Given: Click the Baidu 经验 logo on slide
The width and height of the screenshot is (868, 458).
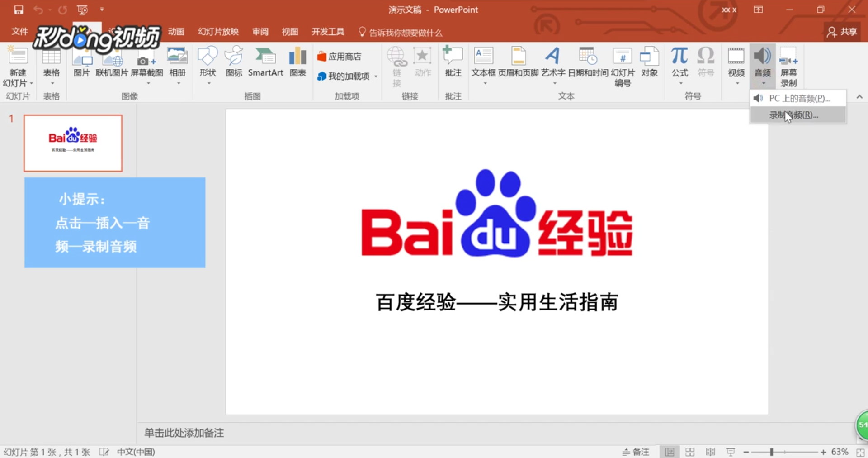Looking at the screenshot, I should (x=497, y=213).
